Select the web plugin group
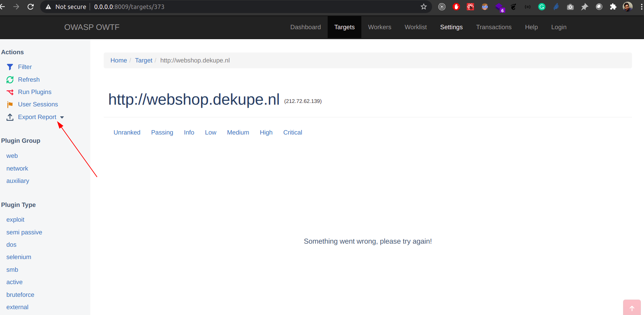The width and height of the screenshot is (644, 315). click(12, 156)
